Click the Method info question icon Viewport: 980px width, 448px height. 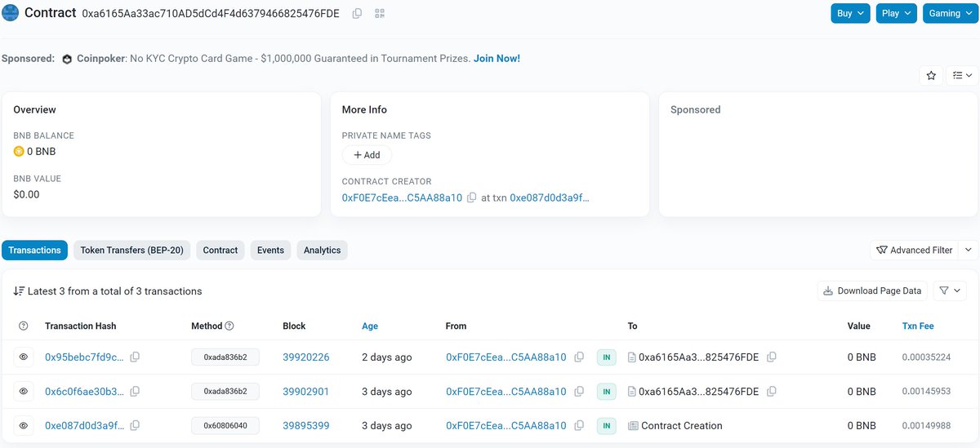[229, 326]
